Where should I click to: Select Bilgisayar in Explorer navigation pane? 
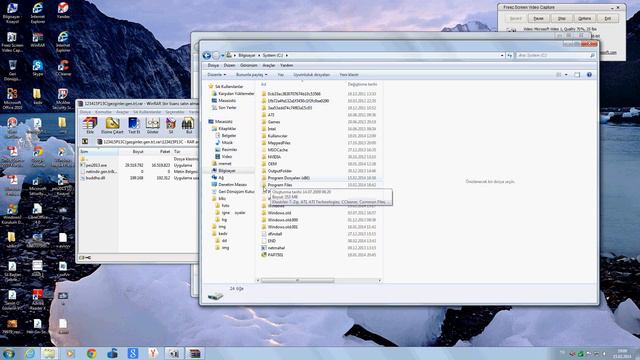(x=227, y=171)
